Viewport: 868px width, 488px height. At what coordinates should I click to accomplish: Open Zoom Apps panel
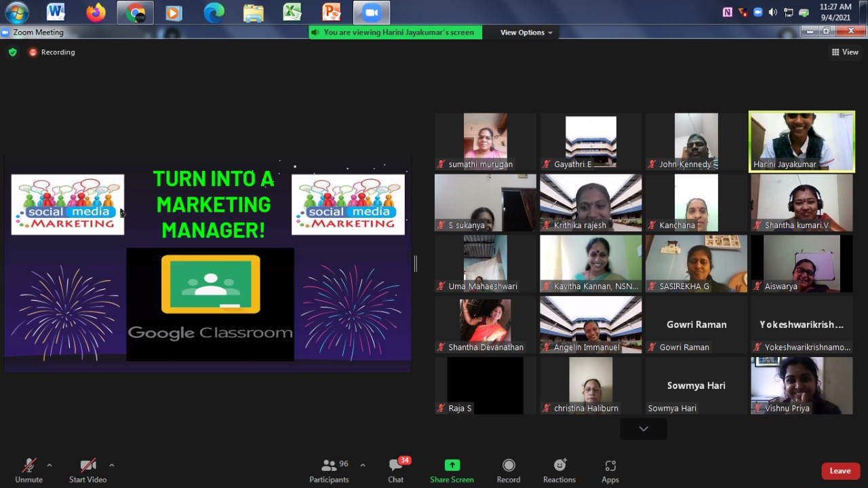tap(610, 470)
